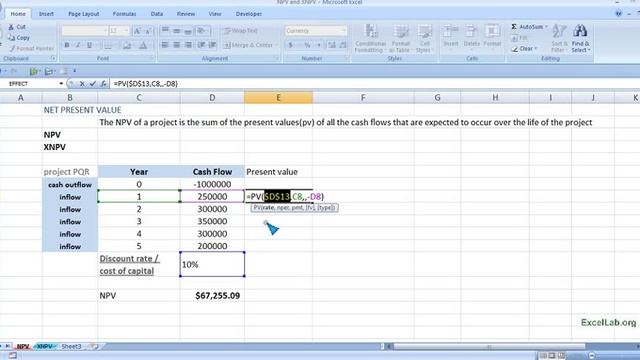Toggle Center text alignment

(176, 45)
